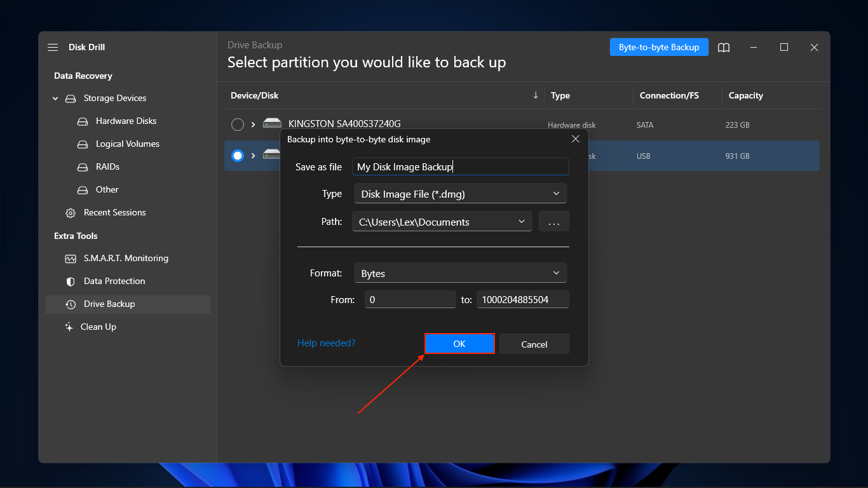The image size is (868, 488).
Task: Click the Hardware disk type cell for KINGSTON
Action: [572, 125]
